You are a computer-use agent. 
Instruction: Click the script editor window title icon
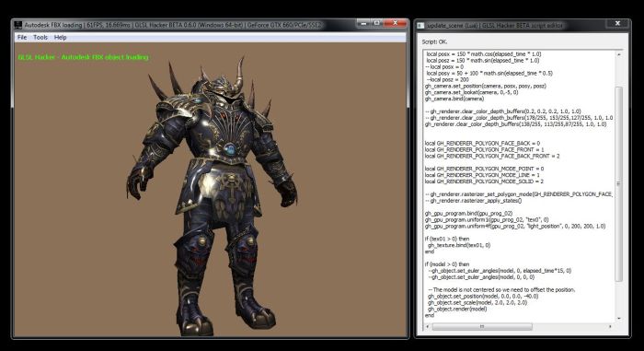pyautogui.click(x=420, y=26)
